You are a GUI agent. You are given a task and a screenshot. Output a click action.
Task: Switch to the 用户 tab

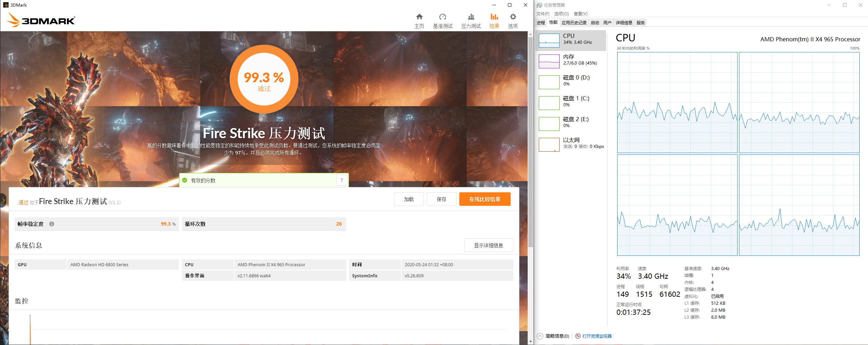pos(607,23)
